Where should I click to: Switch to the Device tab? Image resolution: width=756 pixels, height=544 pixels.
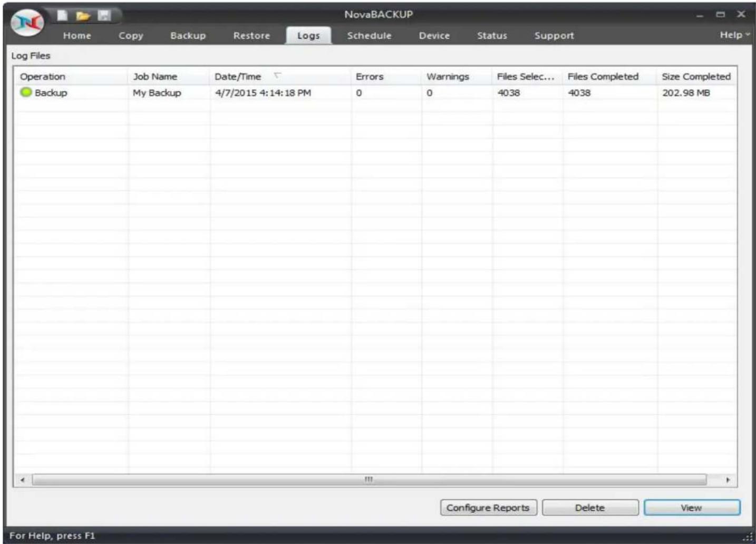pos(434,35)
